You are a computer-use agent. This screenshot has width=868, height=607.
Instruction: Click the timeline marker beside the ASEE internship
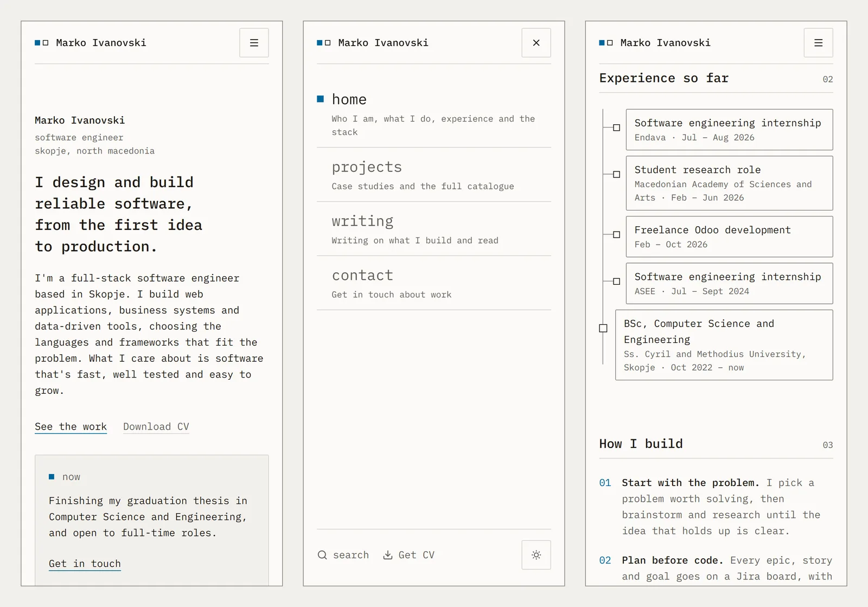(x=616, y=282)
